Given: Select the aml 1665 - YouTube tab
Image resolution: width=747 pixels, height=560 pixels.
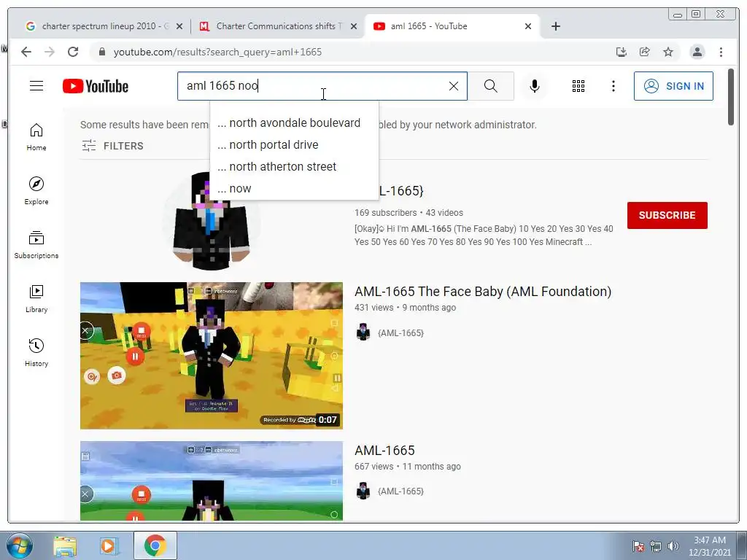Looking at the screenshot, I should coord(452,26).
